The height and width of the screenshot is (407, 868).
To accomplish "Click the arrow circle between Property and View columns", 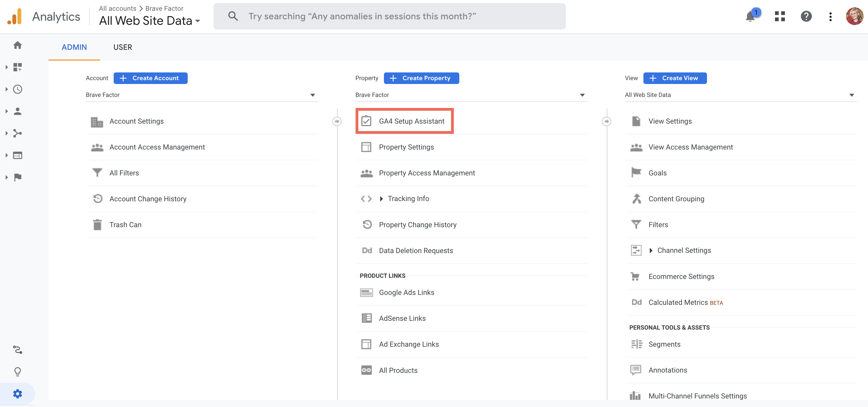I will 606,121.
